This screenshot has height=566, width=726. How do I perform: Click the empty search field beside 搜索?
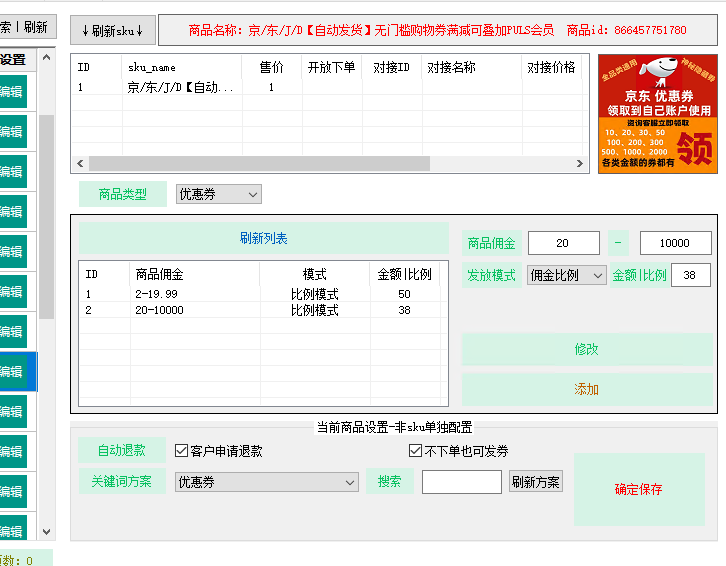[462, 482]
